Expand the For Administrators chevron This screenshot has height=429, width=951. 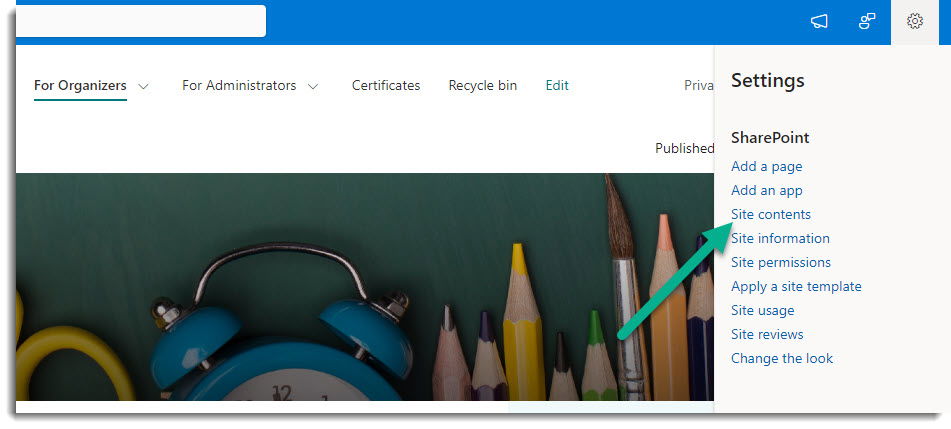(312, 87)
